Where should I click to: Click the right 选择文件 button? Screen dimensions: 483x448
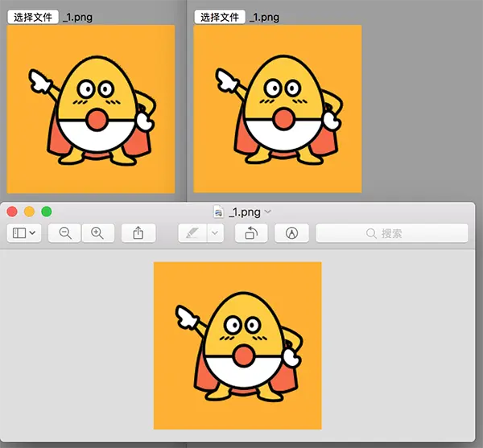click(x=220, y=17)
